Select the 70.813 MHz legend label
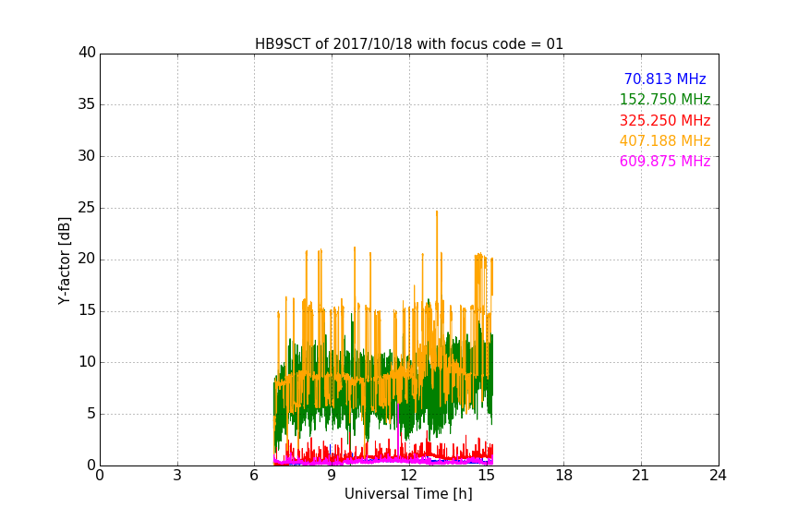This screenshot has height=532, width=798. (x=665, y=79)
